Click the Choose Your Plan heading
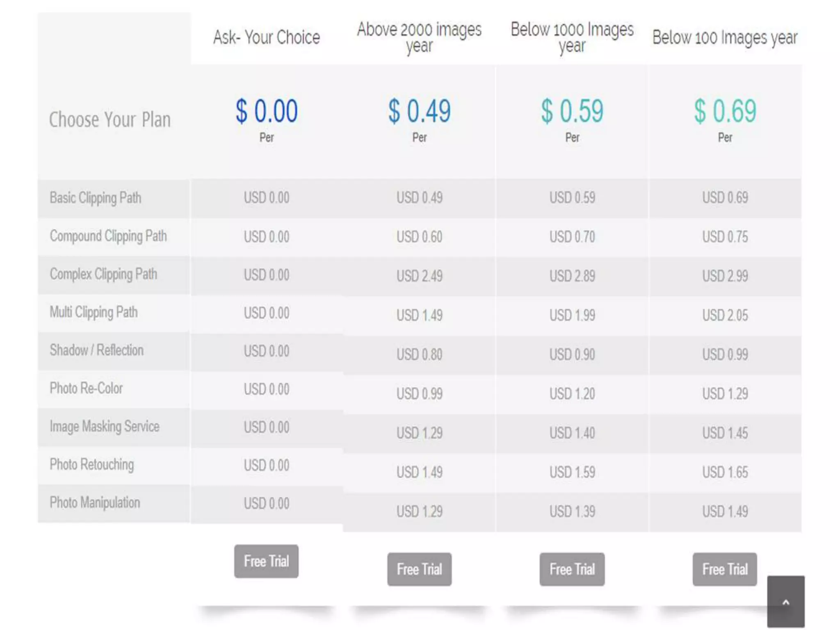Viewport: 840px width, 630px height. pyautogui.click(x=110, y=119)
